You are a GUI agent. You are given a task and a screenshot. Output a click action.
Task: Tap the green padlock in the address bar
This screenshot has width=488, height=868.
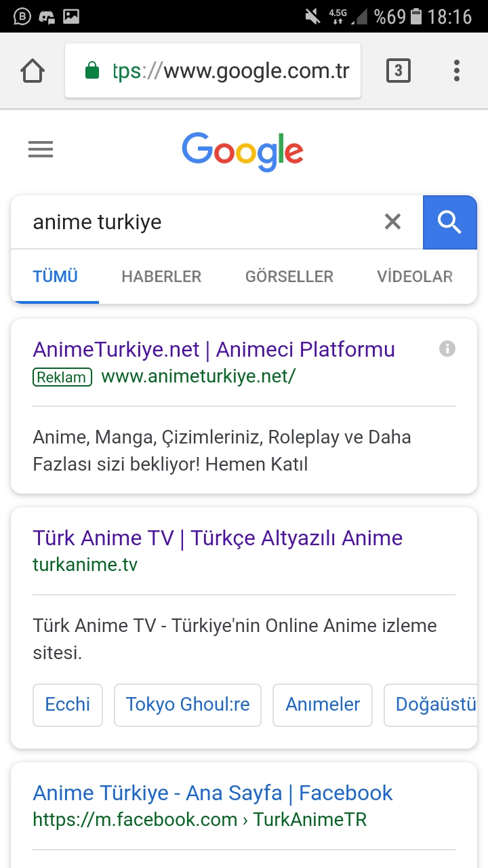click(91, 71)
